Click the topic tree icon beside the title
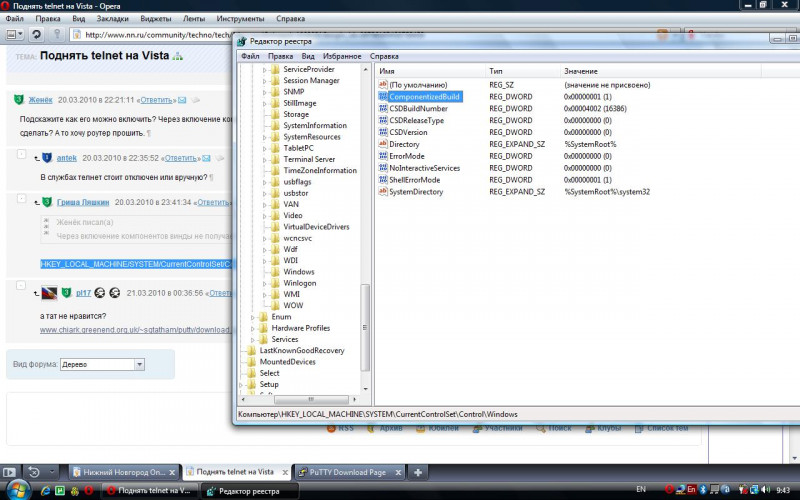 tap(178, 56)
